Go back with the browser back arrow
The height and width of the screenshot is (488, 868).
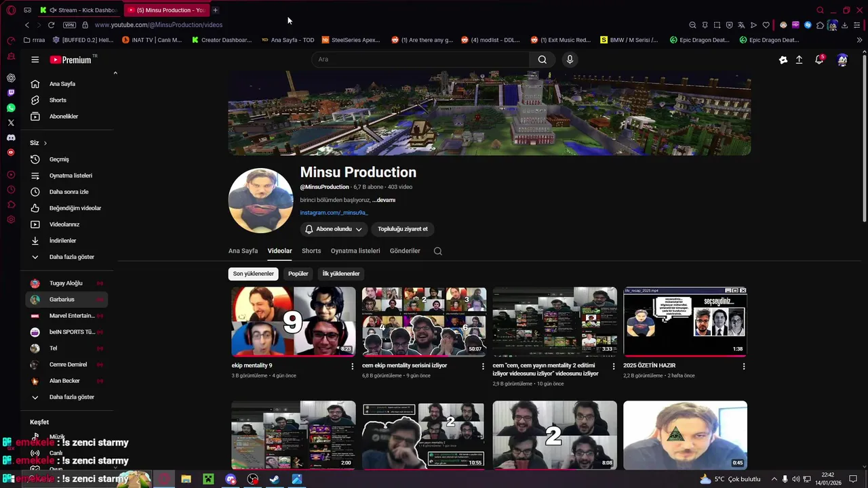click(x=26, y=25)
